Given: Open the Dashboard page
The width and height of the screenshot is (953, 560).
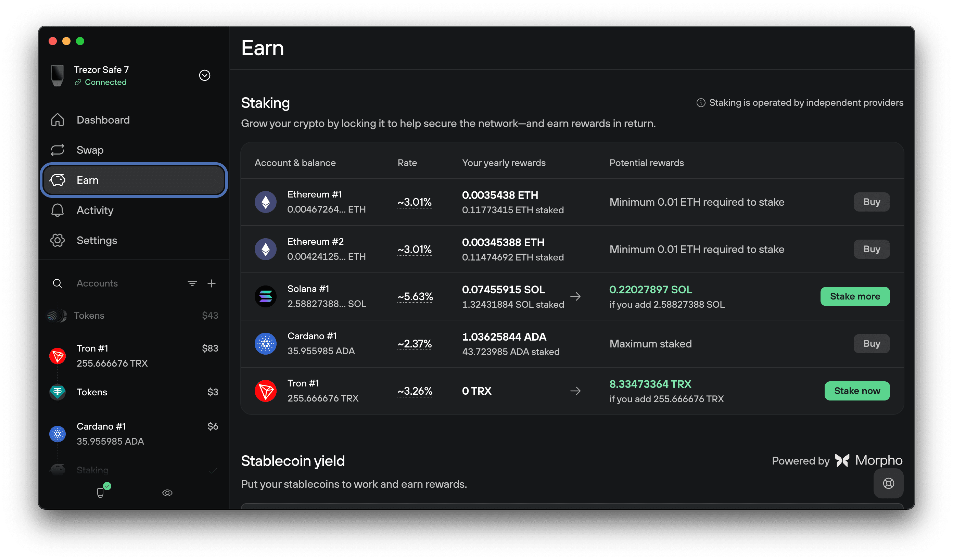Looking at the screenshot, I should coord(134,120).
